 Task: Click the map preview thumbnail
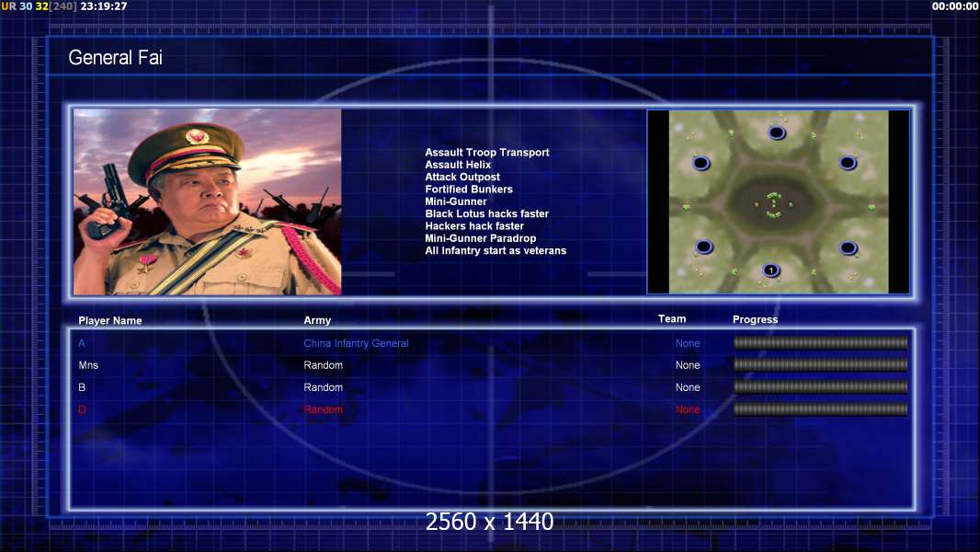pos(778,201)
